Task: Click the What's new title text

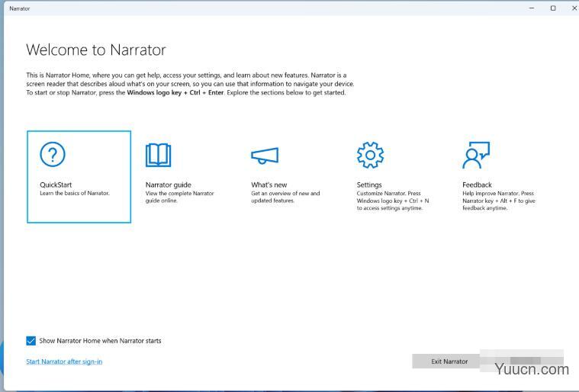Action: (x=269, y=185)
